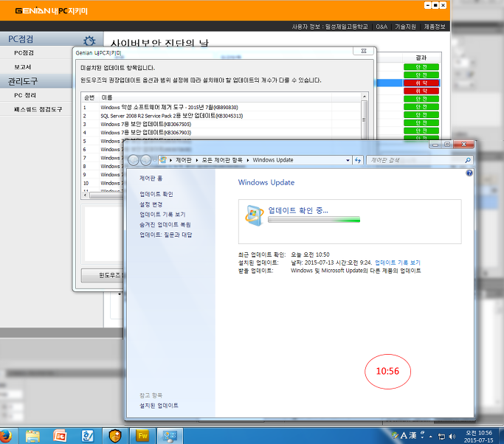Click 업데이트: 질문과 대답 link
504x444 pixels.
[165, 235]
